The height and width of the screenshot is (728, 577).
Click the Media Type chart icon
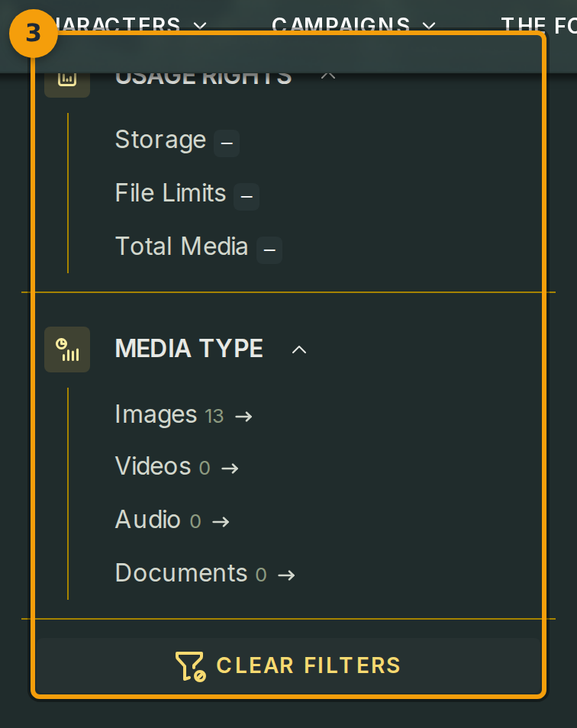67,350
